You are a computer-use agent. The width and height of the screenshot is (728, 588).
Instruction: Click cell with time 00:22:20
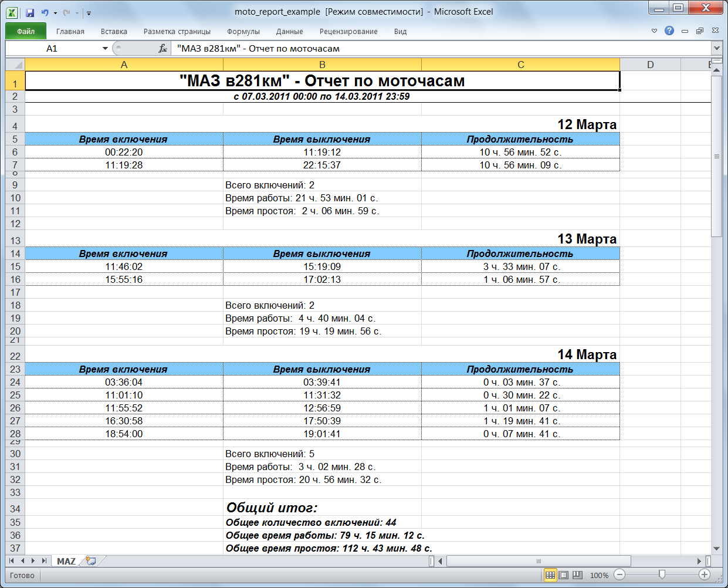(x=124, y=152)
